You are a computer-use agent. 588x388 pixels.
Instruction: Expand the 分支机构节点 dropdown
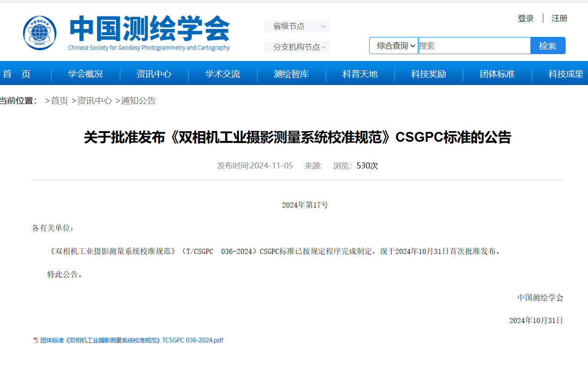tap(297, 47)
